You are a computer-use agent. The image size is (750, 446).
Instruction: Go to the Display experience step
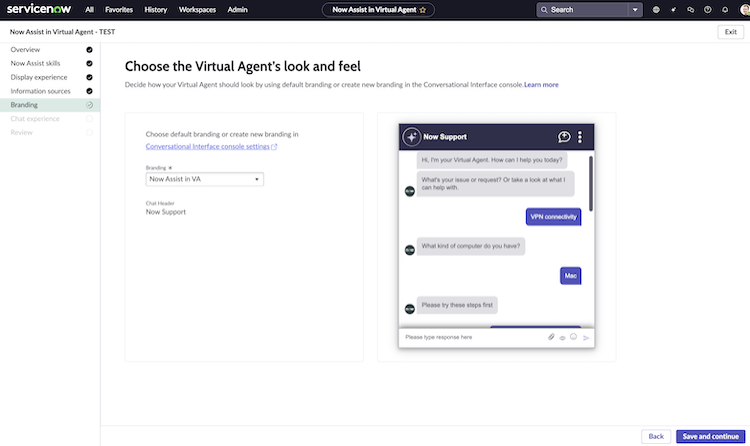click(x=39, y=77)
